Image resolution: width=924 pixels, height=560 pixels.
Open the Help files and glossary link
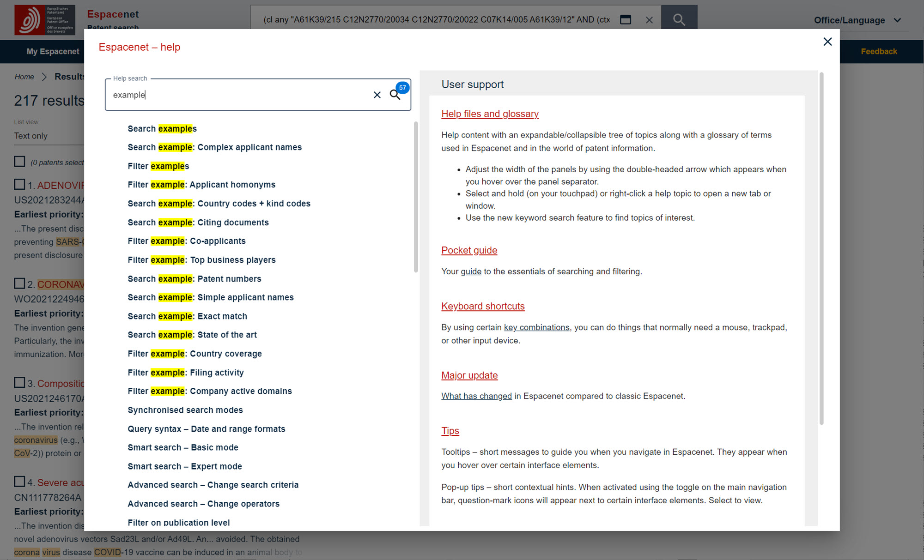(490, 114)
